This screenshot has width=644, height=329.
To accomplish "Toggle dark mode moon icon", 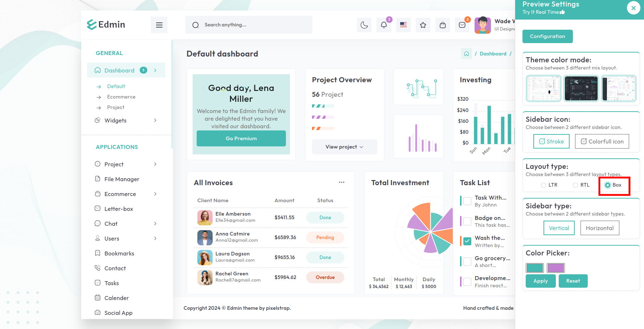I will [364, 25].
